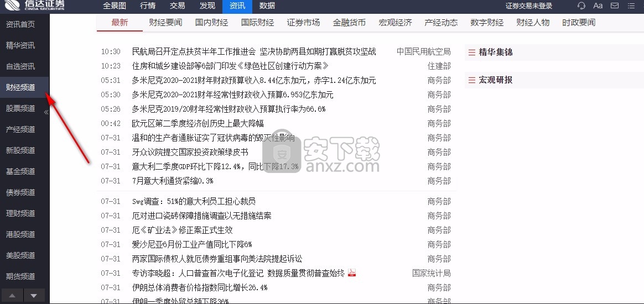Open headline 厄《矿业法》修正案正式生效
The width and height of the screenshot is (644, 304).
183,230
